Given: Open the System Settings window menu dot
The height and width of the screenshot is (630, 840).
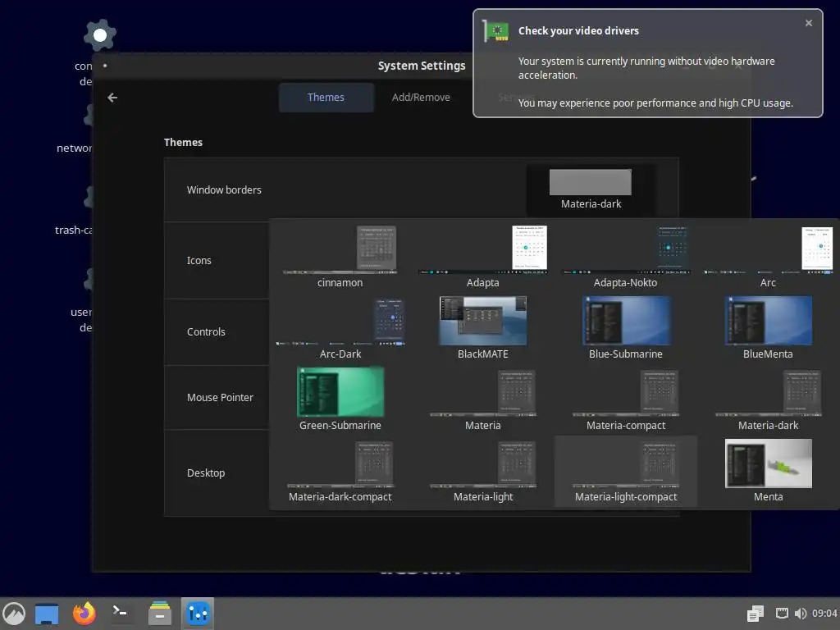Looking at the screenshot, I should click(105, 66).
